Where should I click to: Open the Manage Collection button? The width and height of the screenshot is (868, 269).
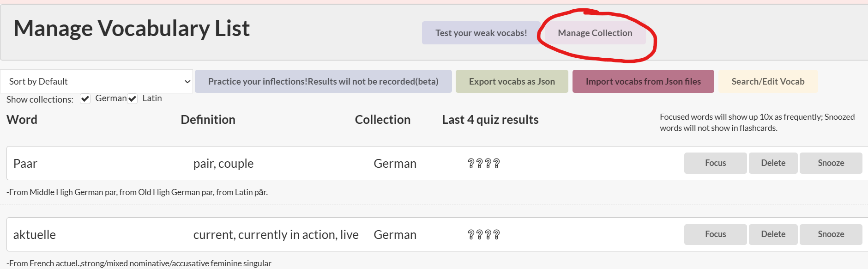[595, 33]
